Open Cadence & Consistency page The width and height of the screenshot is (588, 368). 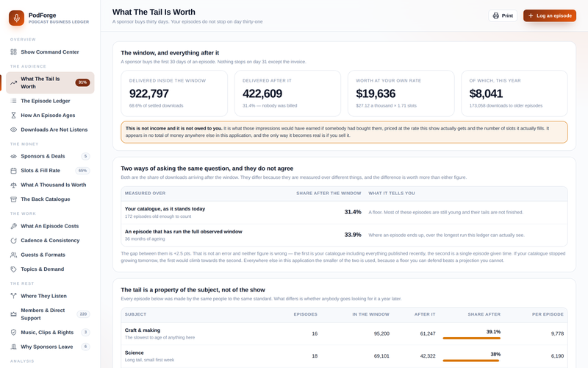pyautogui.click(x=50, y=241)
